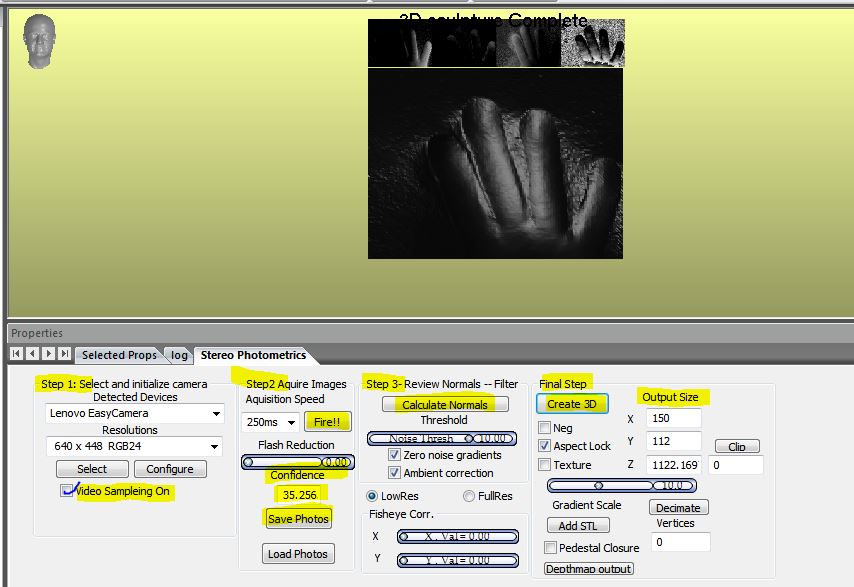This screenshot has height=587, width=854.
Task: Jump to last tab with arrow
Action: pyautogui.click(x=64, y=354)
